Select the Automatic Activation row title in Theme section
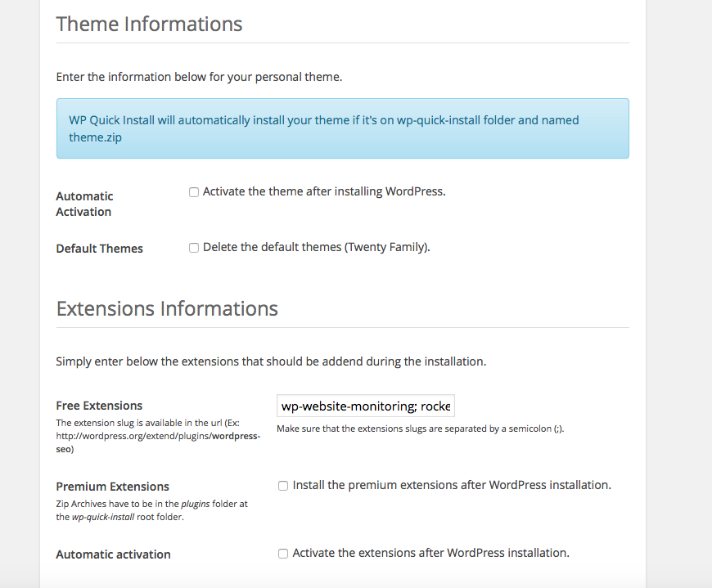The height and width of the screenshot is (588, 712). point(84,204)
